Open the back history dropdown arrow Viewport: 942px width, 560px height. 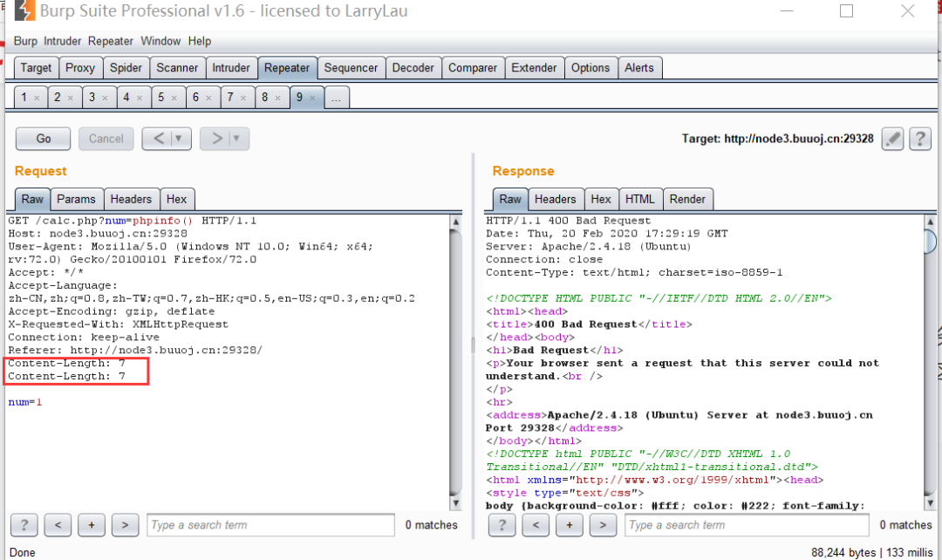click(179, 139)
